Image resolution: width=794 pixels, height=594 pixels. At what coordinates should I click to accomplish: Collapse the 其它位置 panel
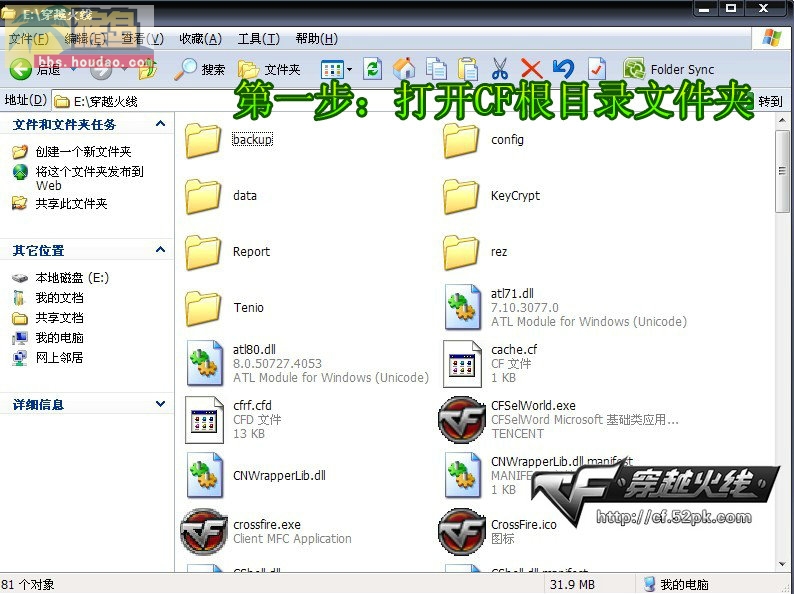161,250
